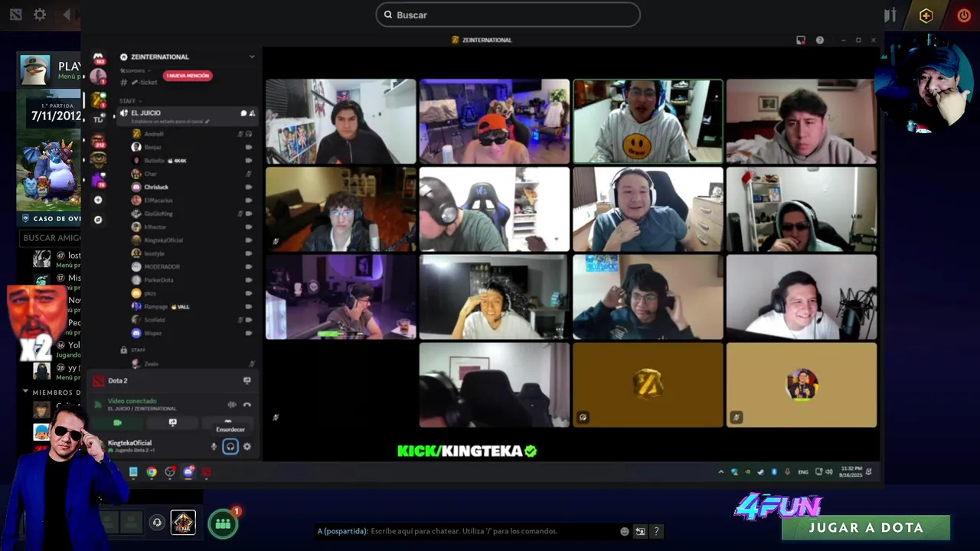Collapse the SOPORTE channel category

click(133, 71)
